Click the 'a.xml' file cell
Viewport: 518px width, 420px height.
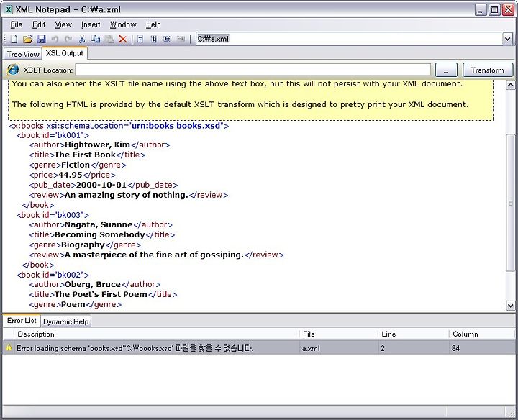(x=311, y=348)
